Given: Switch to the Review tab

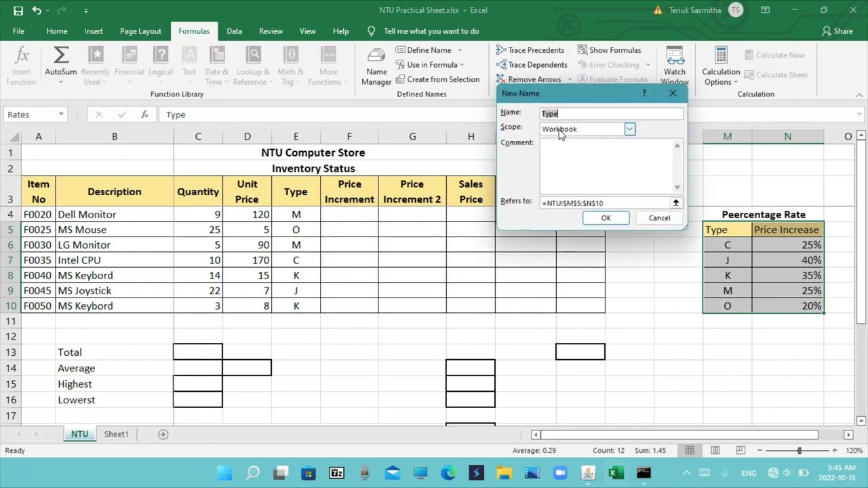Looking at the screenshot, I should [271, 31].
